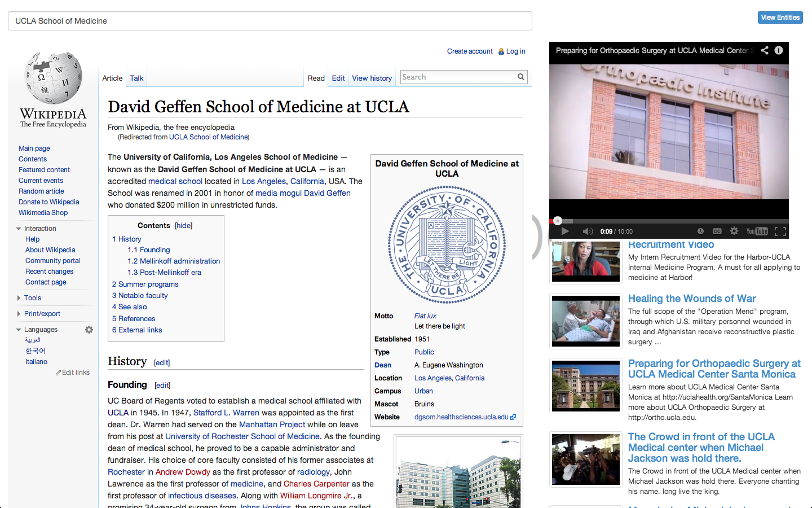Open the Fiat lux motto link
Screen dimensions: 812x508
click(x=425, y=316)
